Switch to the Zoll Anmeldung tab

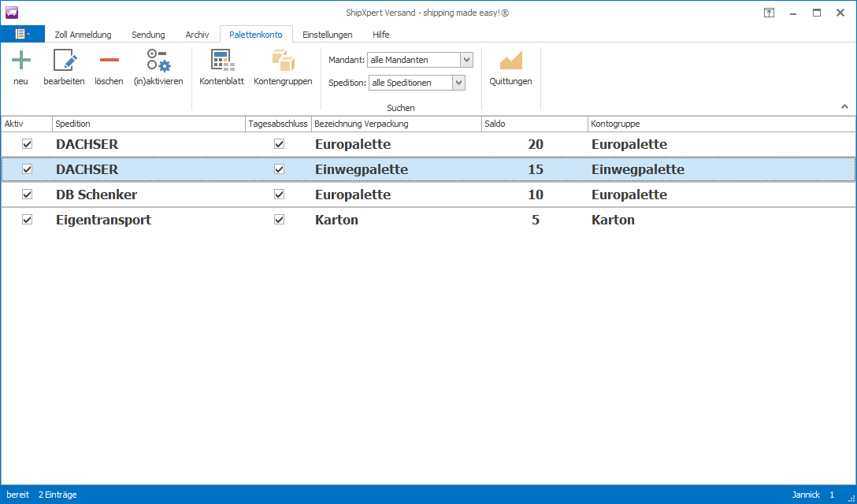click(83, 35)
